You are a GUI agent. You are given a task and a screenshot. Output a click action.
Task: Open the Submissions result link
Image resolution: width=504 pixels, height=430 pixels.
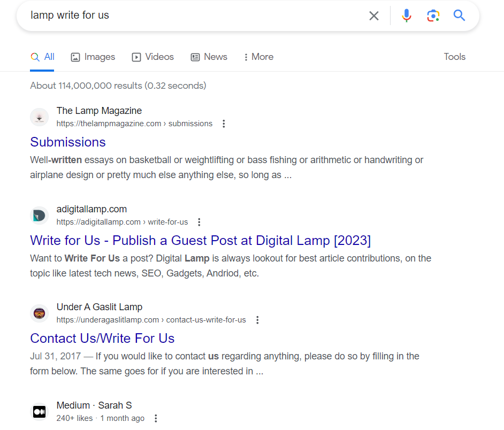[x=68, y=142]
